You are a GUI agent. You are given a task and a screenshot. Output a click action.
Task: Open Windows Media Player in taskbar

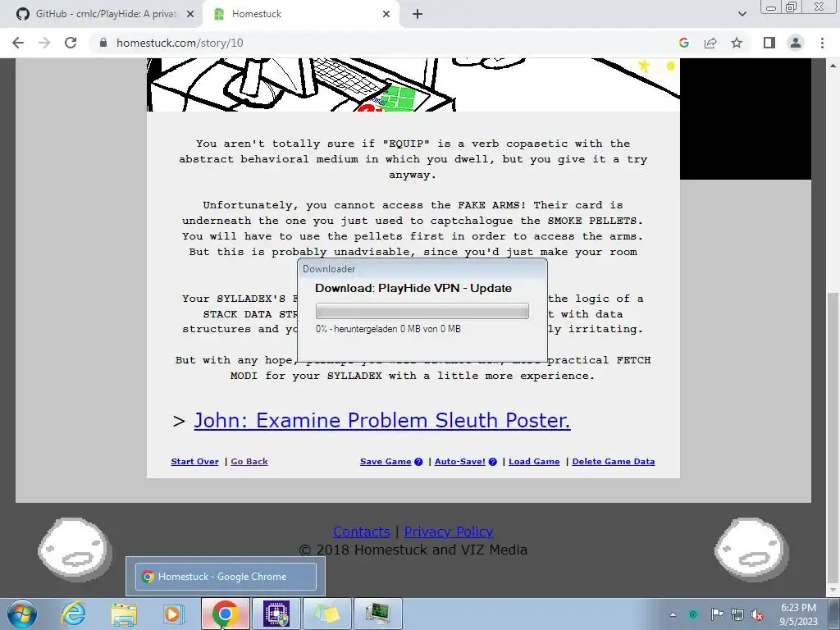174,614
